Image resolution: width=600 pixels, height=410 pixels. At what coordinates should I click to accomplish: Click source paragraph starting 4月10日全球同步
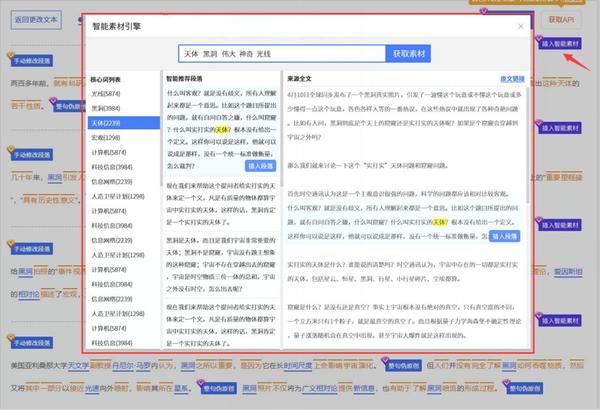405,116
